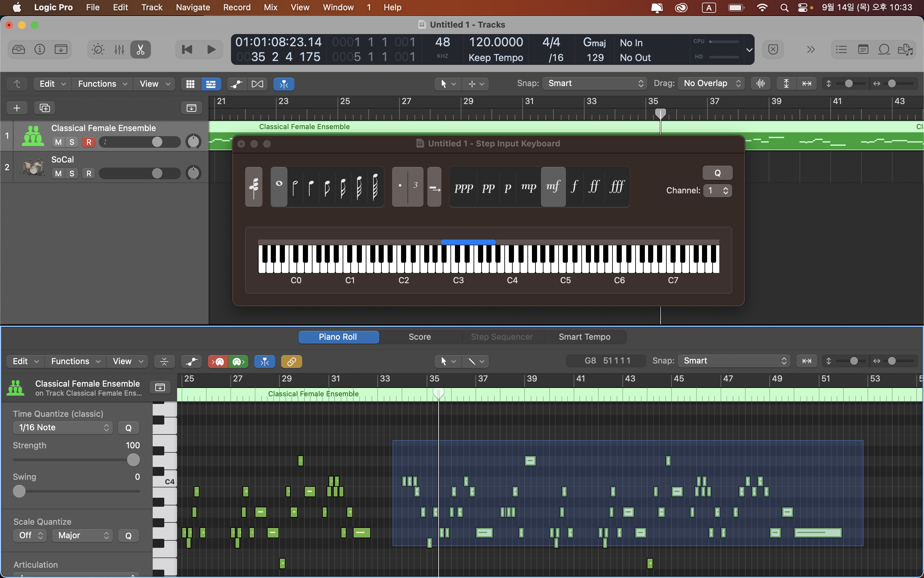The width and height of the screenshot is (924, 578).
Task: Open the List Editors icon
Action: coord(841,49)
